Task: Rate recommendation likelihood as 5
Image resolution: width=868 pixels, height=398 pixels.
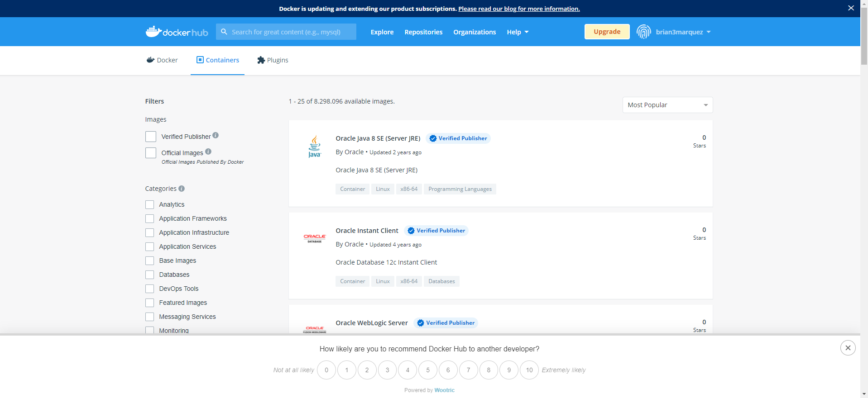Action: [428, 370]
